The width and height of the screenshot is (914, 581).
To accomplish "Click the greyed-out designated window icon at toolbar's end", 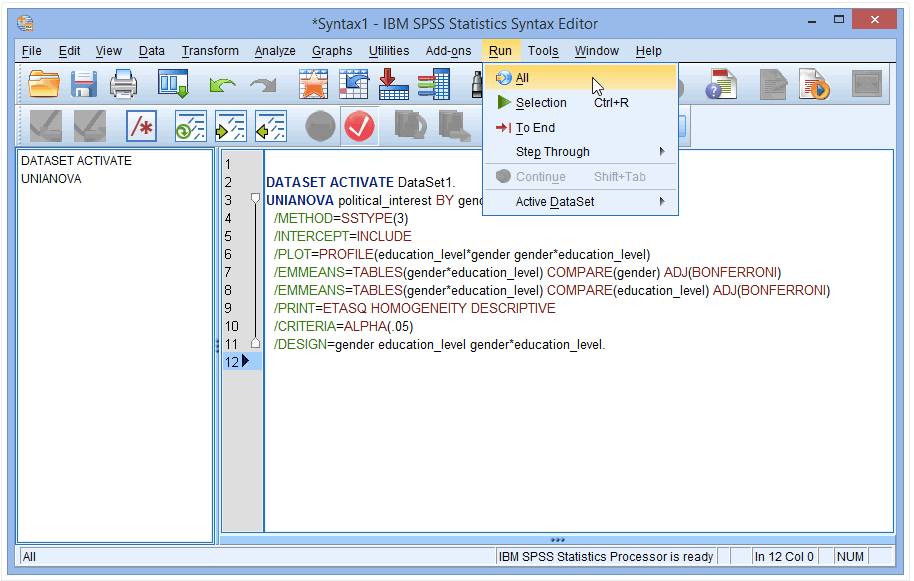I will click(x=867, y=84).
